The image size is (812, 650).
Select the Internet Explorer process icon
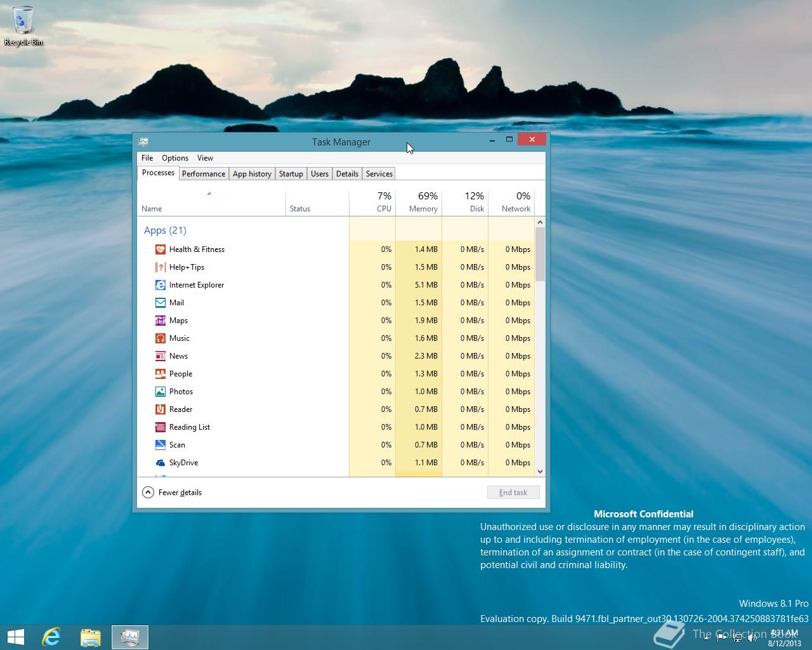[160, 285]
